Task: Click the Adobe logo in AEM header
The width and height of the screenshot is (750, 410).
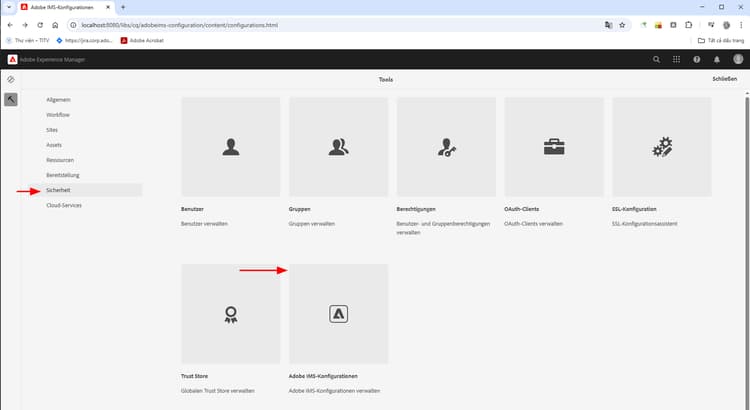Action: click(12, 59)
